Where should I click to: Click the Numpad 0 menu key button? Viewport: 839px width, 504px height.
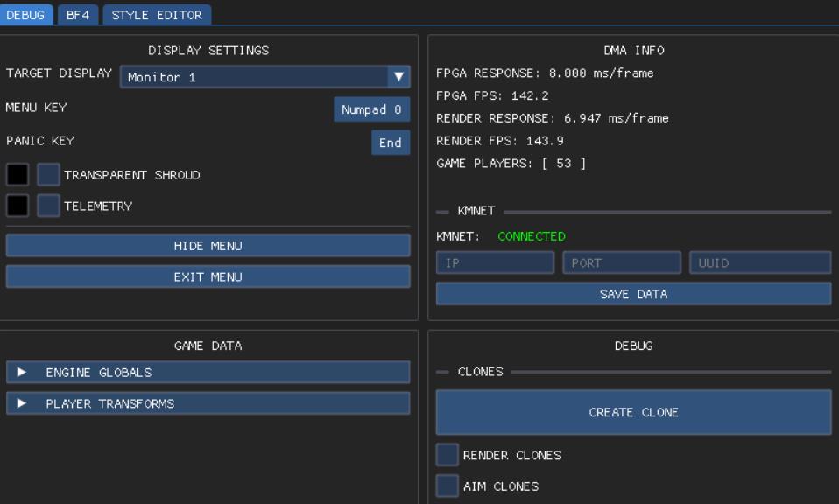pyautogui.click(x=371, y=109)
